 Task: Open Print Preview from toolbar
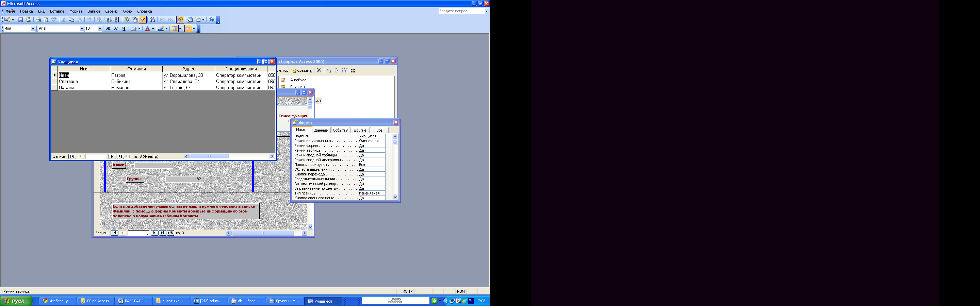click(x=46, y=20)
